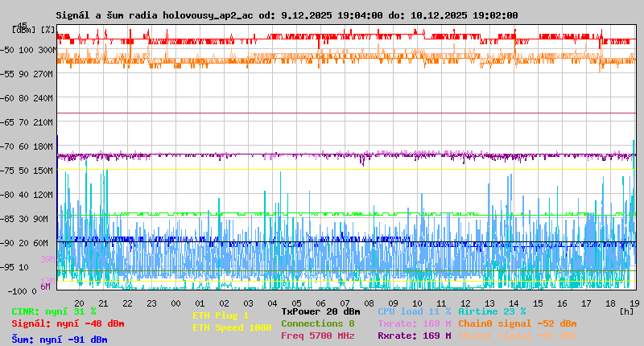Click the 12 hour mark on time axis
The width and height of the screenshot is (644, 346).
(x=465, y=303)
